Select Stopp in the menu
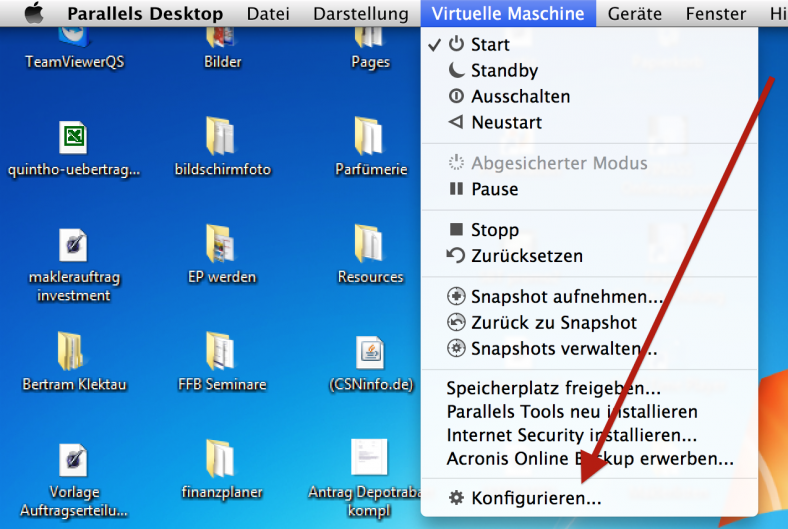This screenshot has width=788, height=529. tap(589, 230)
